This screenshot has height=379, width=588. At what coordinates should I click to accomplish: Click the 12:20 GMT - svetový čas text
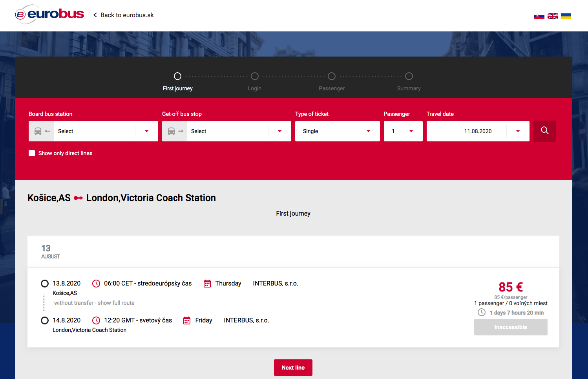tap(138, 320)
